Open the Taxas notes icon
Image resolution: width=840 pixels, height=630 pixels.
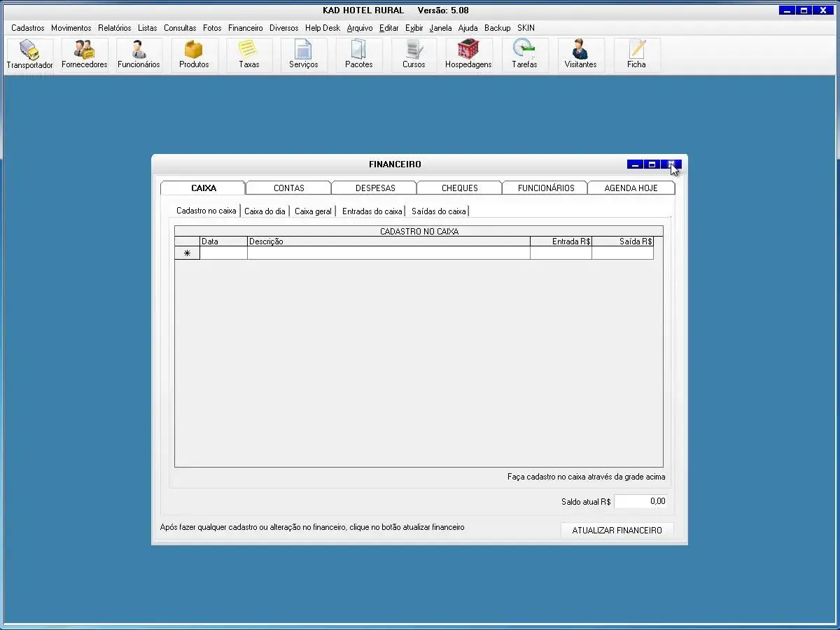[248, 55]
